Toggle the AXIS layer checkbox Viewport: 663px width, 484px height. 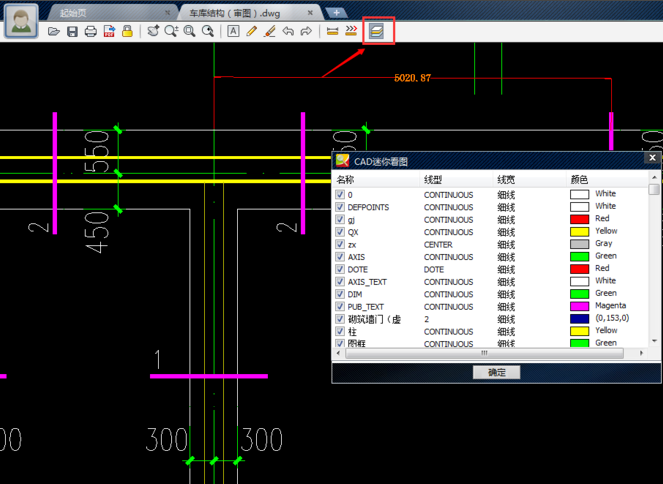[x=340, y=257]
